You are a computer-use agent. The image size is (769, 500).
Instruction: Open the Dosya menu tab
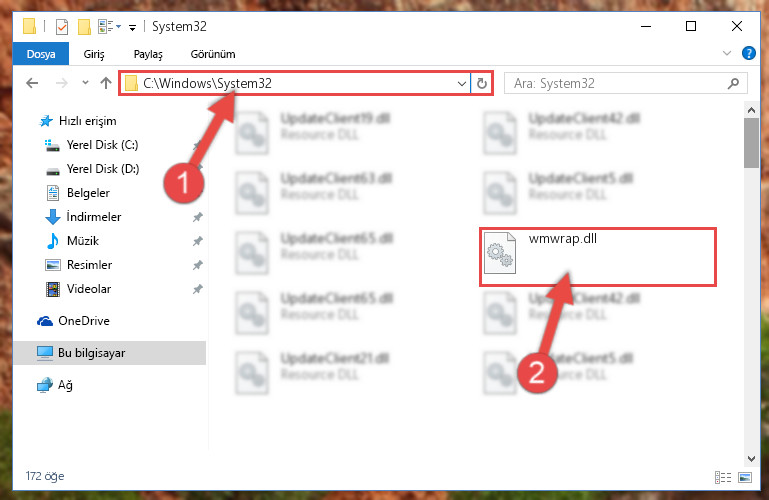[x=41, y=54]
